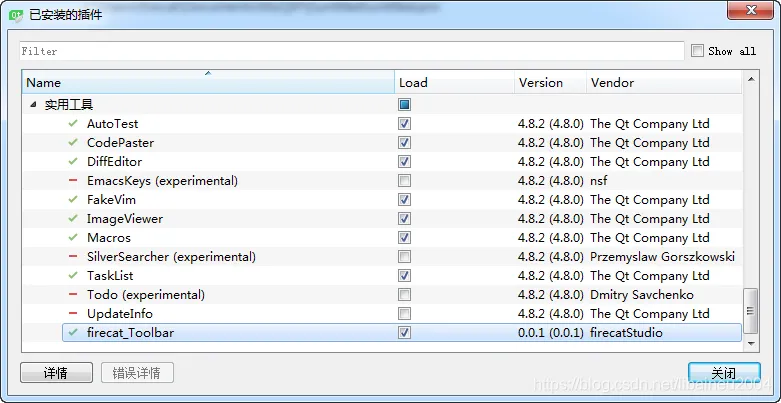Enable the Todo load checkbox
This screenshot has height=403, width=781.
coord(404,294)
